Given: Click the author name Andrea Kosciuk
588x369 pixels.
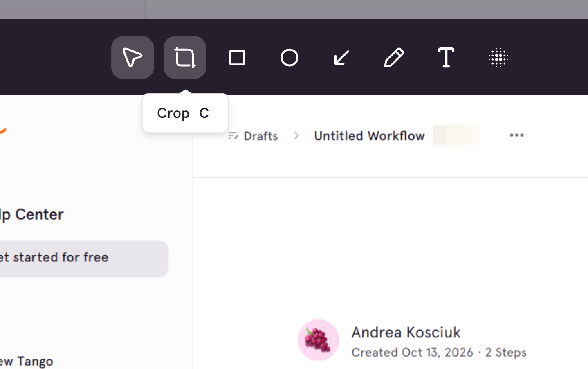Looking at the screenshot, I should (x=406, y=332).
